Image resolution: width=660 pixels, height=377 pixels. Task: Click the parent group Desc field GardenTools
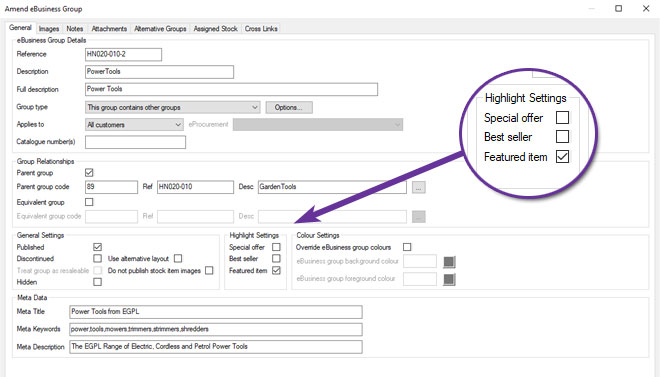pyautogui.click(x=332, y=187)
